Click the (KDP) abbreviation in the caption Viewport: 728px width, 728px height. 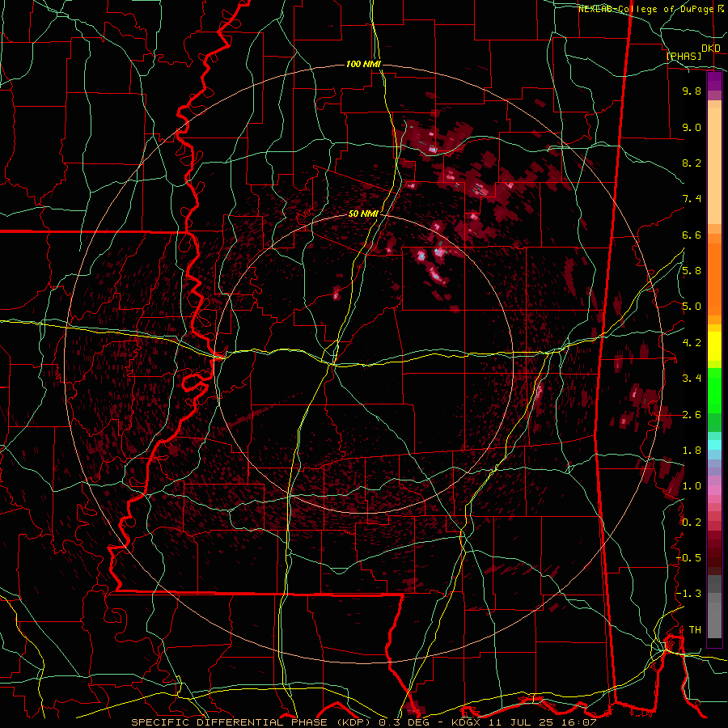coord(353,722)
